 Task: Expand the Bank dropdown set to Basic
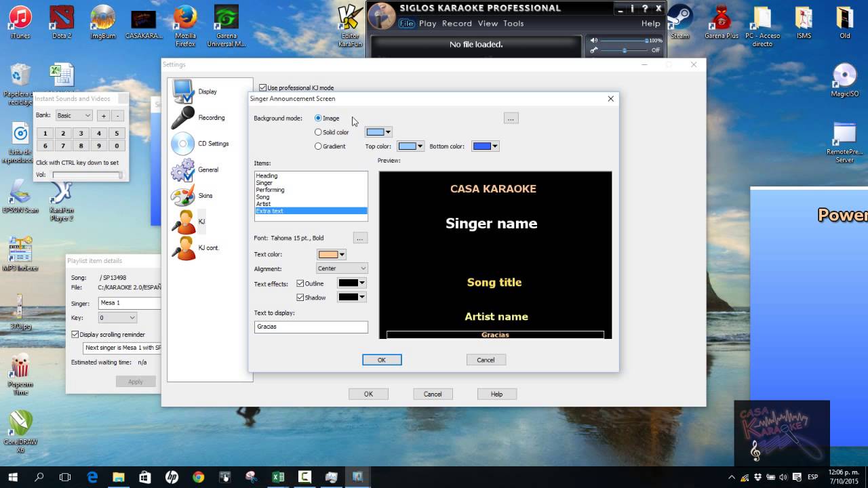73,115
